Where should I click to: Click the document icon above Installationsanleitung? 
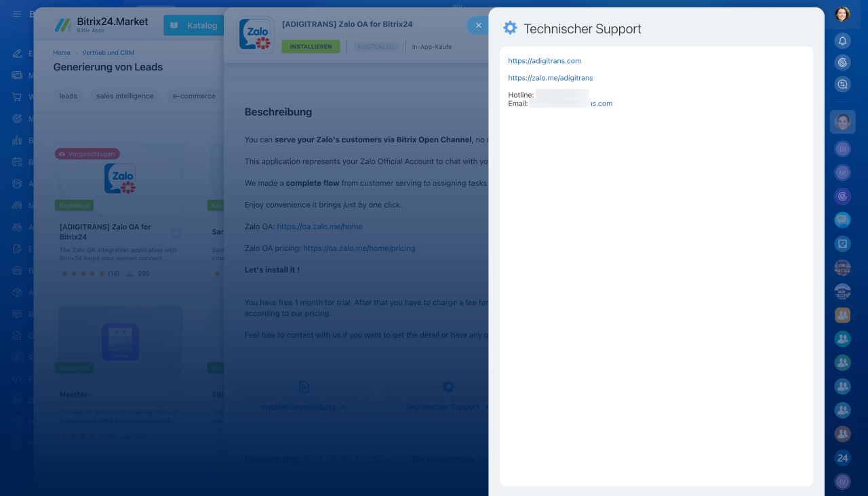(304, 387)
